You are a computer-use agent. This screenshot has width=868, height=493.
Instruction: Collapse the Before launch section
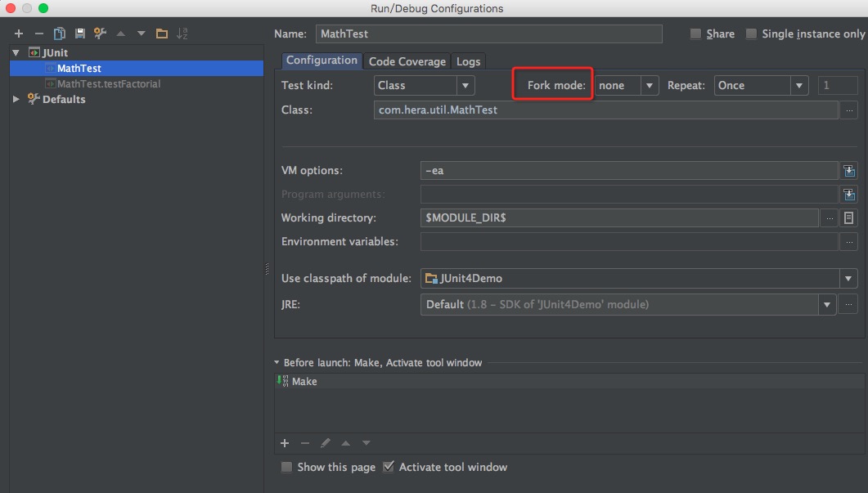coord(277,363)
